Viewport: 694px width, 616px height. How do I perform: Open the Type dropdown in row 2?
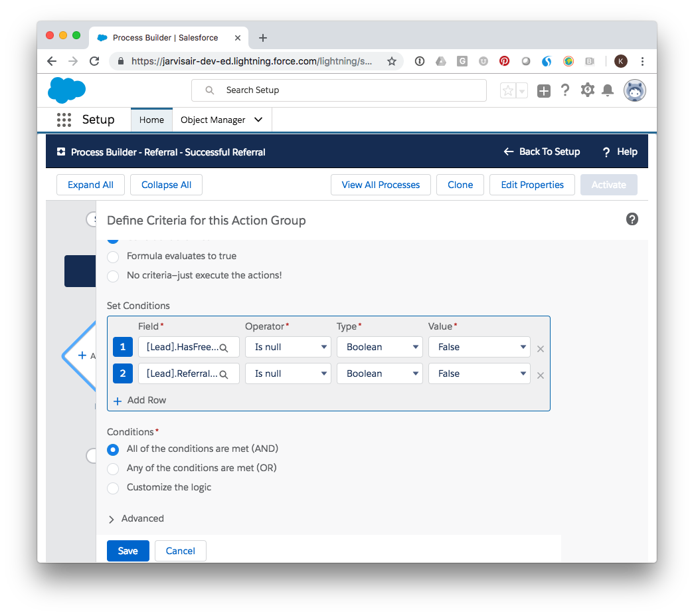click(x=380, y=373)
